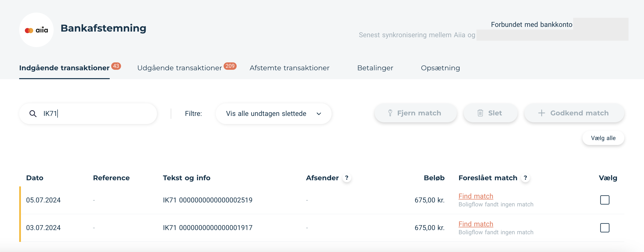Switch to Udgående transaktioner tab

(180, 68)
